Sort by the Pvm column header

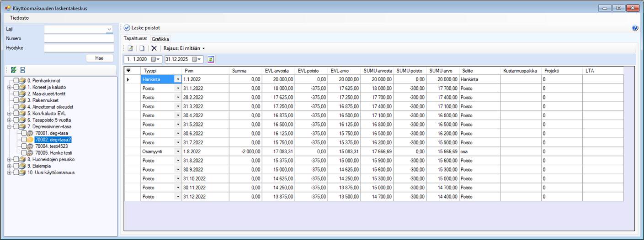pyautogui.click(x=205, y=71)
